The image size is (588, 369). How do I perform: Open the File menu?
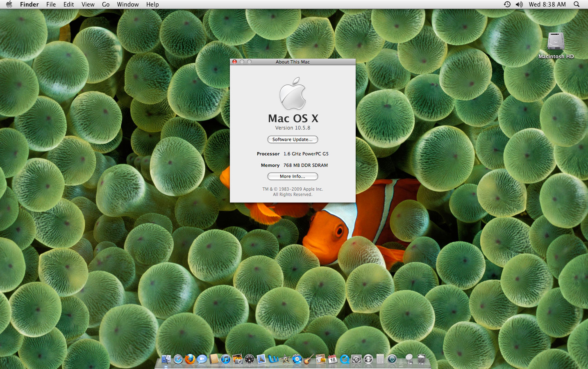[51, 5]
